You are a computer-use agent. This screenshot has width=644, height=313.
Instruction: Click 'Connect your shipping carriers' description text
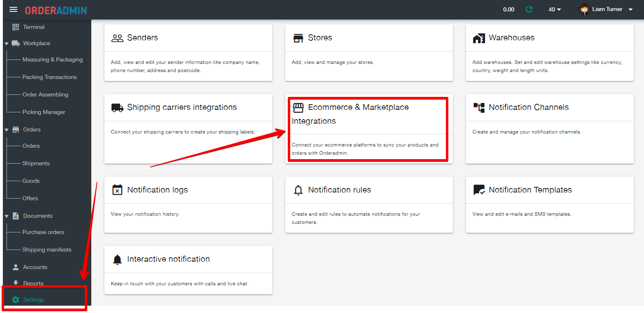[x=183, y=132]
